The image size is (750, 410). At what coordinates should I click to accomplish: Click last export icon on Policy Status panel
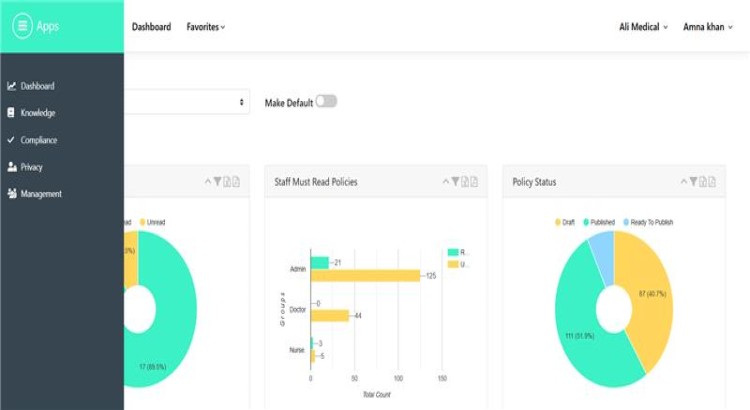coord(713,182)
